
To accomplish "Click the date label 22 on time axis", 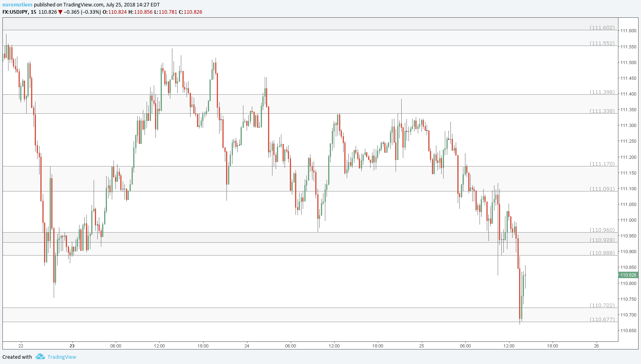I will click(21, 346).
